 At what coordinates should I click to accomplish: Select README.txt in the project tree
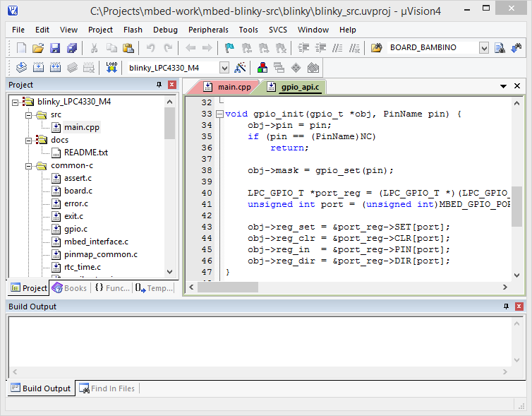click(x=85, y=152)
